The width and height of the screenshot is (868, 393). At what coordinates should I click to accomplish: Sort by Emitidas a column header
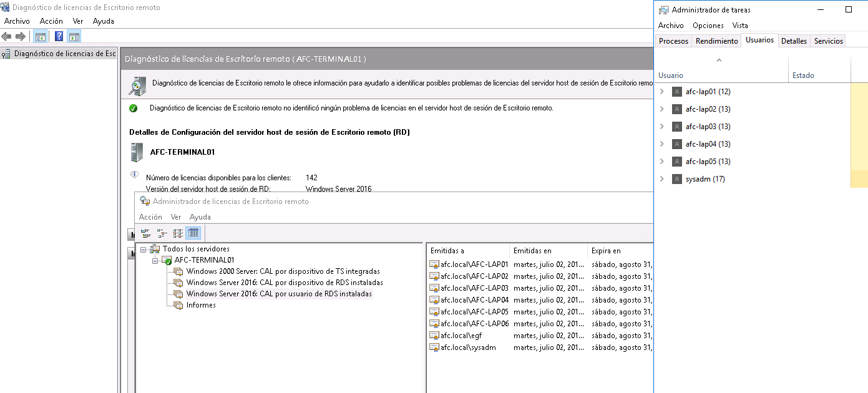pos(468,251)
